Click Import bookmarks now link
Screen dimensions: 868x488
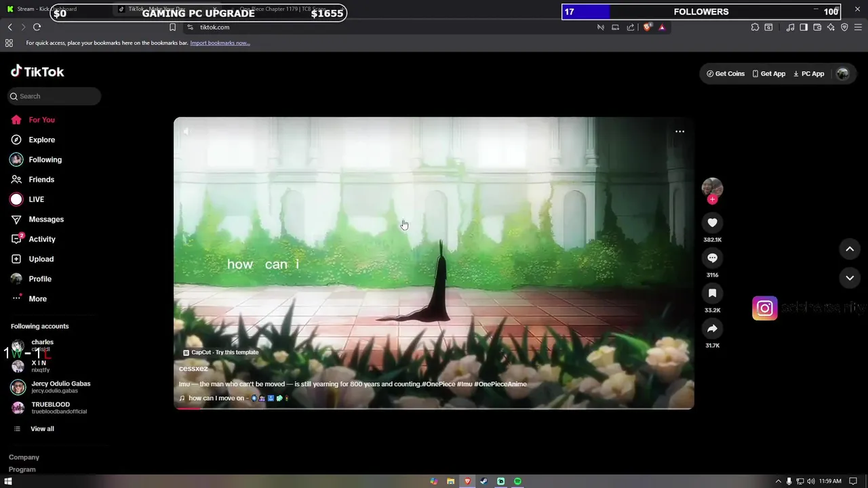coord(220,43)
